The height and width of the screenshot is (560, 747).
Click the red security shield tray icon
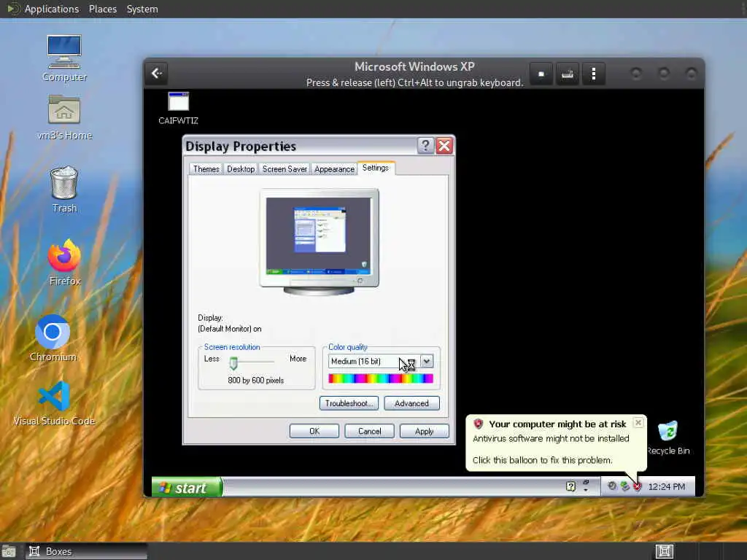(x=638, y=486)
